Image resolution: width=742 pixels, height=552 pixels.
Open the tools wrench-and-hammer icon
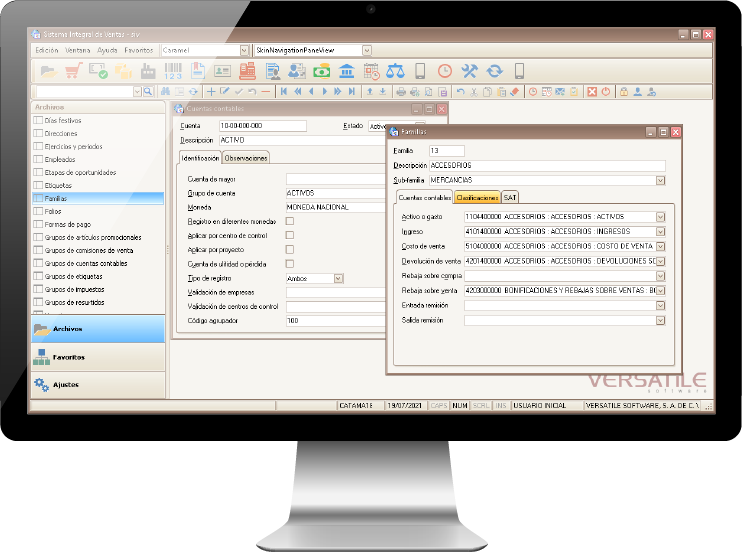pyautogui.click(x=469, y=71)
